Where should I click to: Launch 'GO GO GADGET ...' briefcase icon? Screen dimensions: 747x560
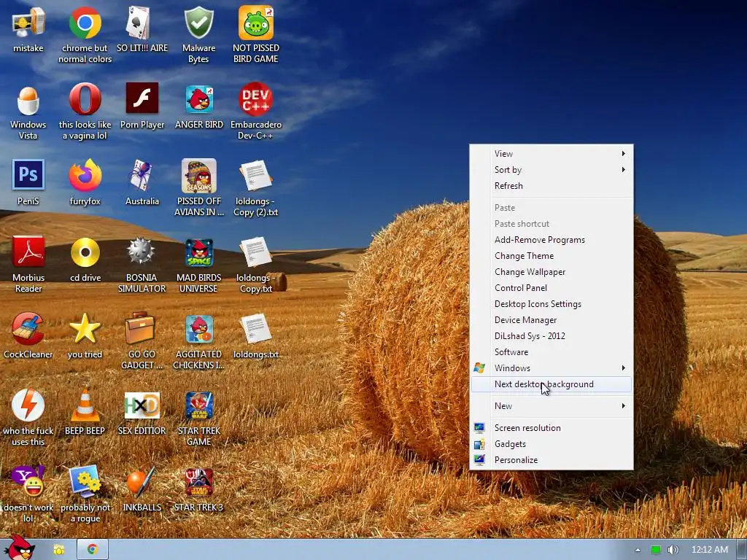pyautogui.click(x=139, y=328)
